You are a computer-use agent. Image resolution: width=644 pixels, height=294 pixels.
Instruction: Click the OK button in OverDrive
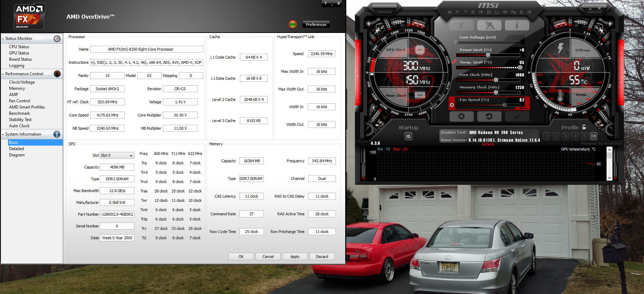click(241, 257)
